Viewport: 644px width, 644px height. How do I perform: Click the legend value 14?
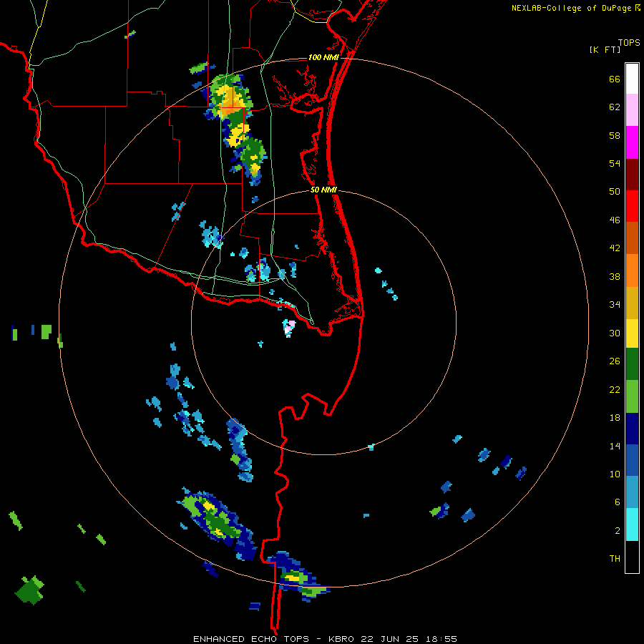[615, 446]
